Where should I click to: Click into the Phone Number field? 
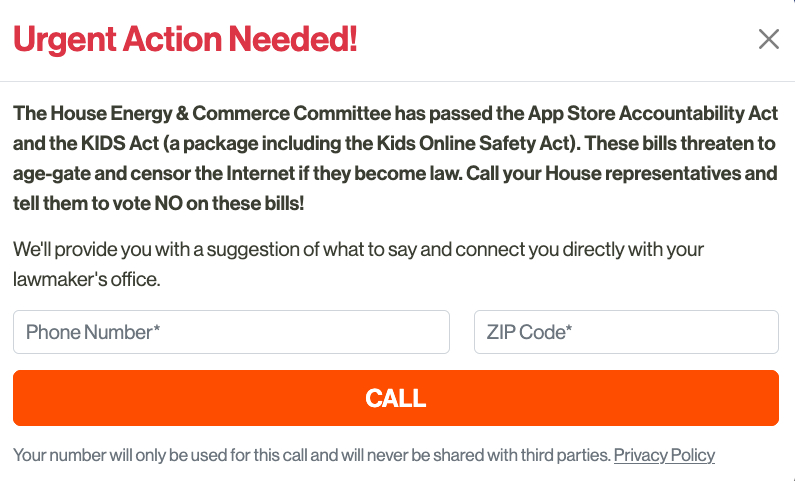231,332
